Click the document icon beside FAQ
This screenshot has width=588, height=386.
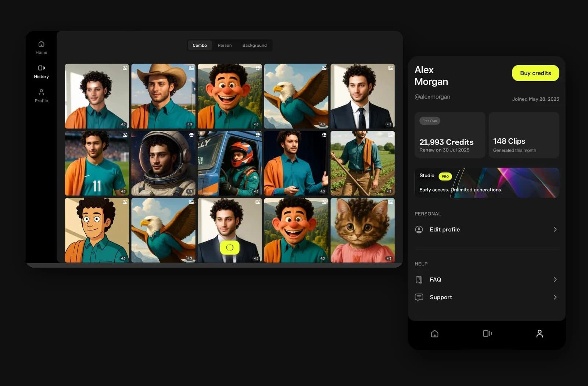[x=419, y=280]
